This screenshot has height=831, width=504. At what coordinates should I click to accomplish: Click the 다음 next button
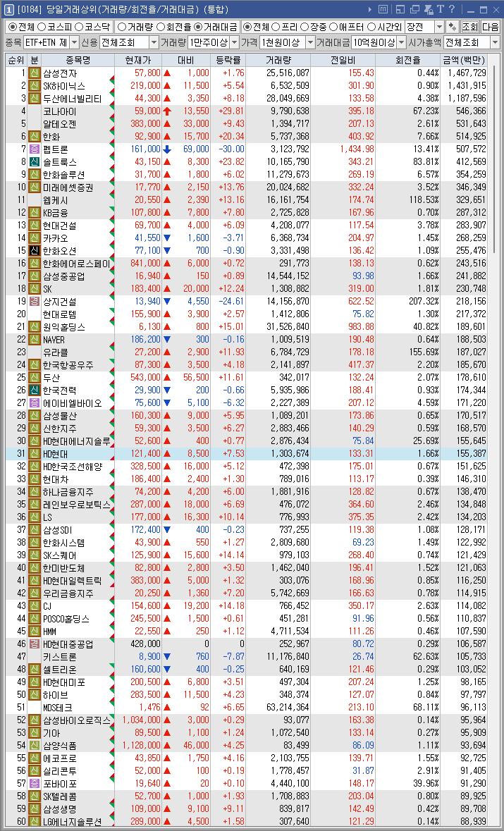490,27
